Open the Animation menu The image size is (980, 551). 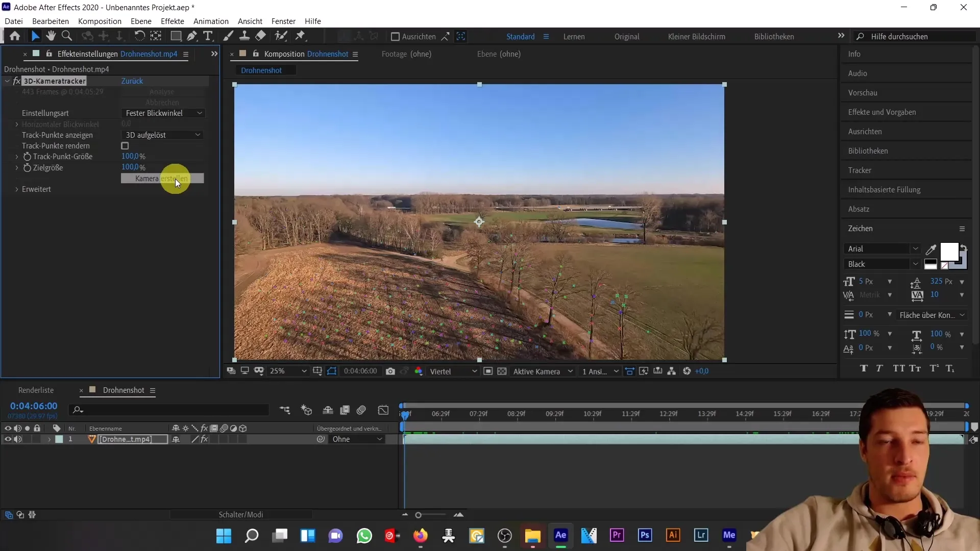tap(211, 21)
